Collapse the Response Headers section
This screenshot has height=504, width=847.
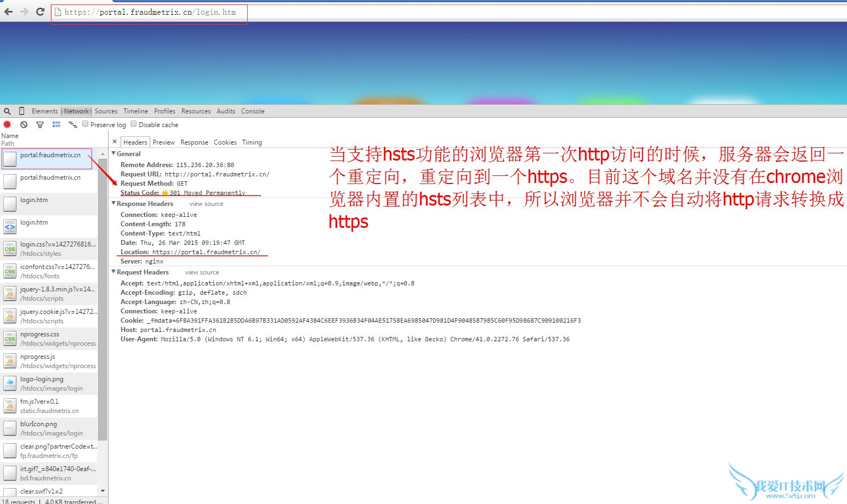[x=114, y=203]
